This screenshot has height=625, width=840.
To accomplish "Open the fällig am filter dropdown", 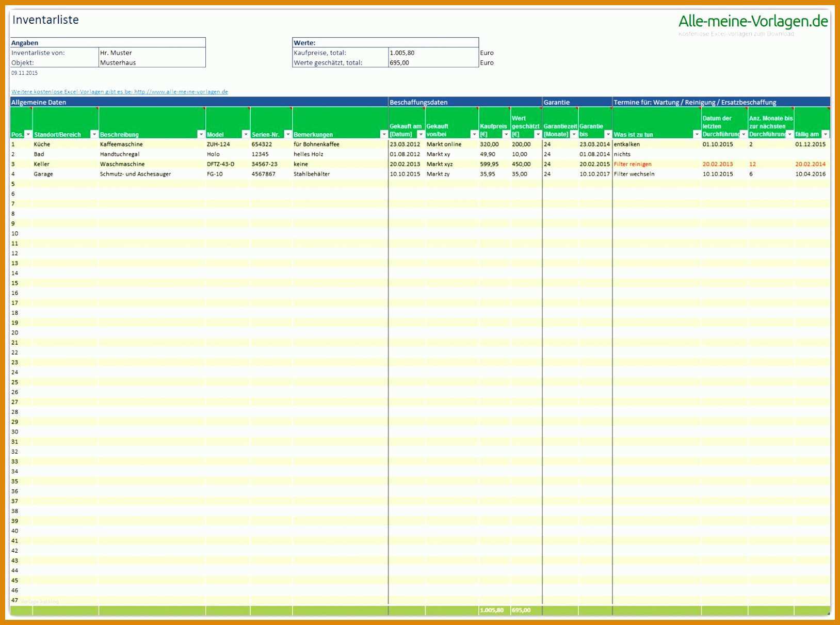I will click(x=825, y=134).
